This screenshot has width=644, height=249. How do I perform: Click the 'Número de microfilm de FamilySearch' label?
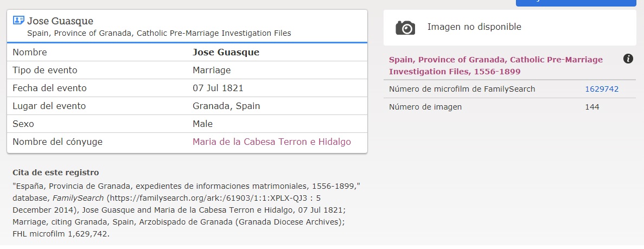pos(462,89)
